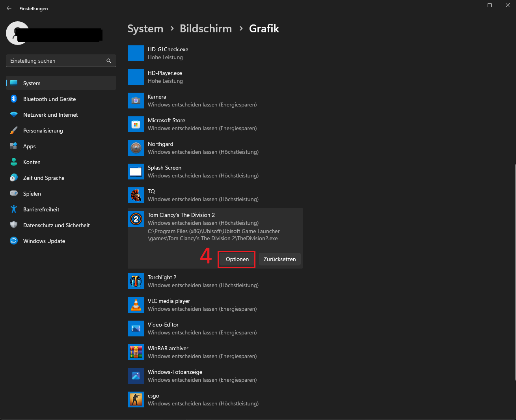Open System settings category
This screenshot has width=516, height=420.
point(61,83)
